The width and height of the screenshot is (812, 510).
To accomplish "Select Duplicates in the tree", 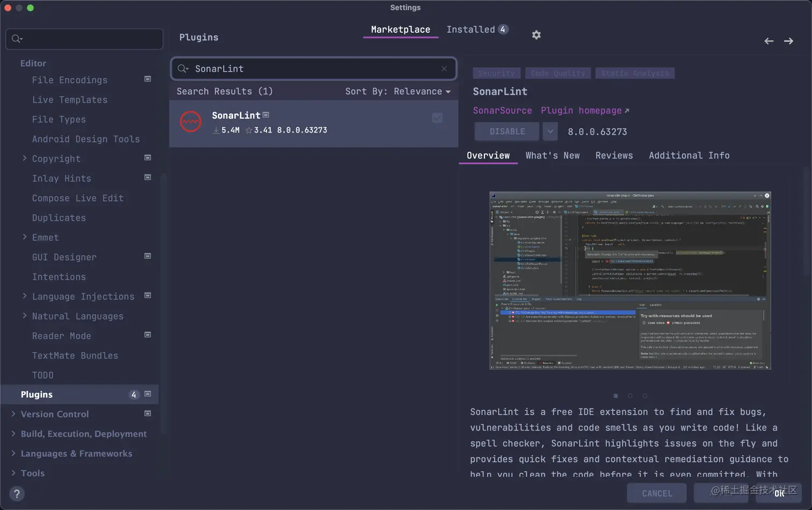I will pyautogui.click(x=59, y=217).
